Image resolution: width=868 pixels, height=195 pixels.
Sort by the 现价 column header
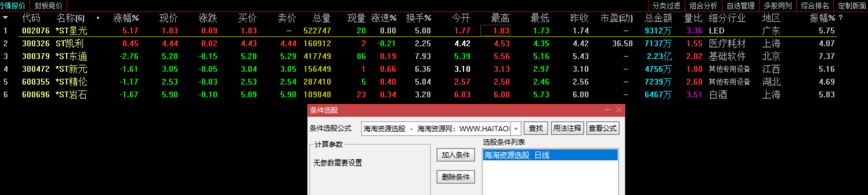(168, 18)
